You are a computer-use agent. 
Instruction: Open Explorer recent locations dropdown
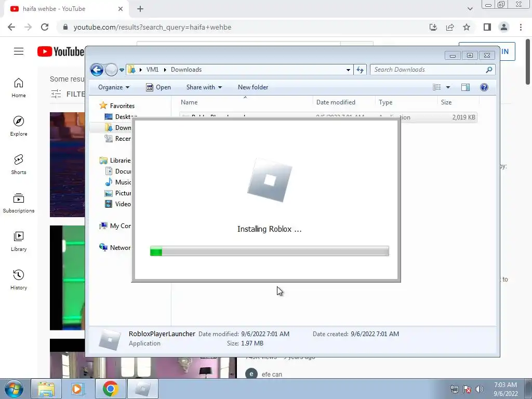pos(122,70)
